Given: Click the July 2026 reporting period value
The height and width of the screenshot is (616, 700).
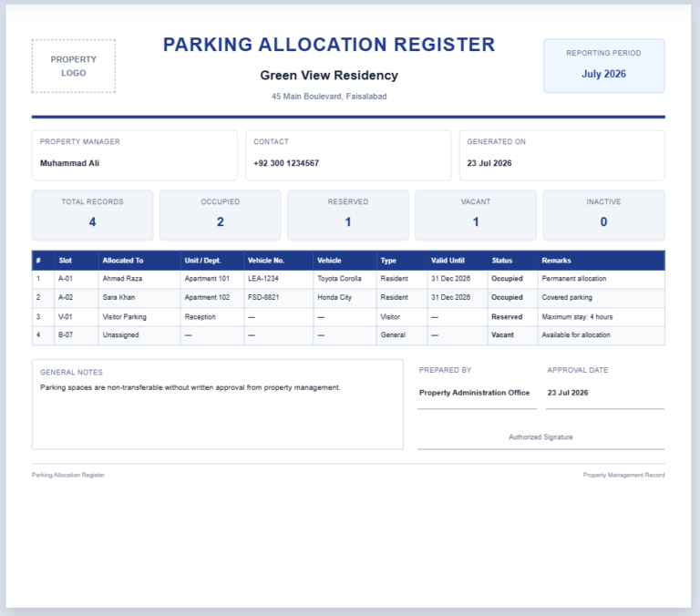Looking at the screenshot, I should pos(603,74).
